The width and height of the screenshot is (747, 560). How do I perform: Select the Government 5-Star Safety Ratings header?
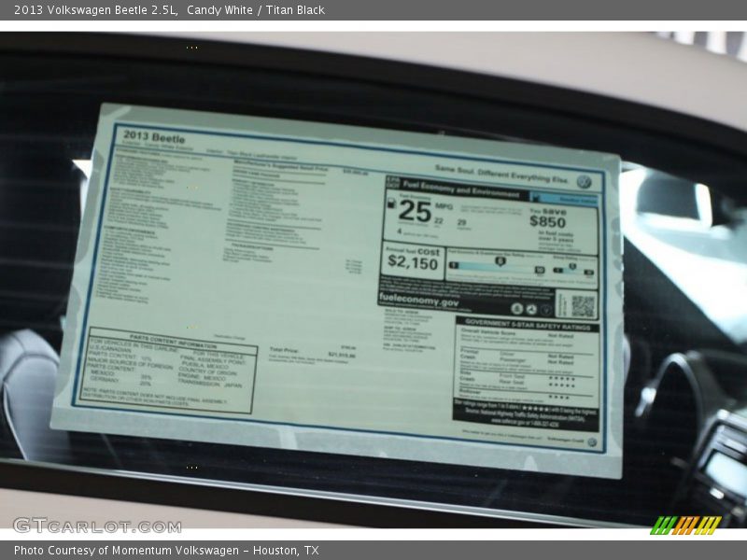point(528,324)
